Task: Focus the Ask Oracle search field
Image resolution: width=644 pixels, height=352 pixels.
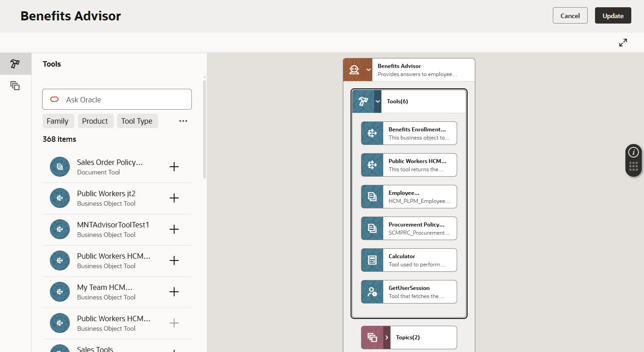Action: [x=117, y=99]
